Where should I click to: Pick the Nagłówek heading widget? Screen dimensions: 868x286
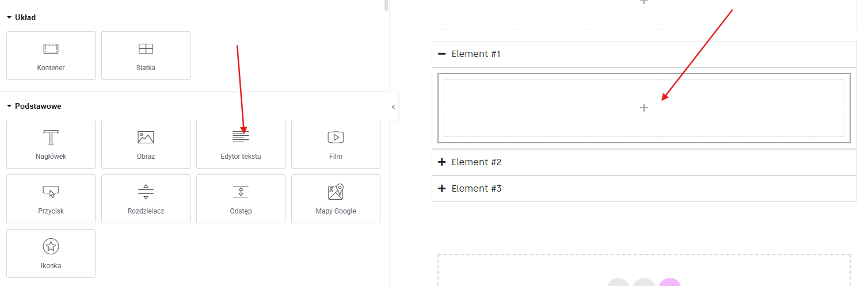click(x=51, y=144)
